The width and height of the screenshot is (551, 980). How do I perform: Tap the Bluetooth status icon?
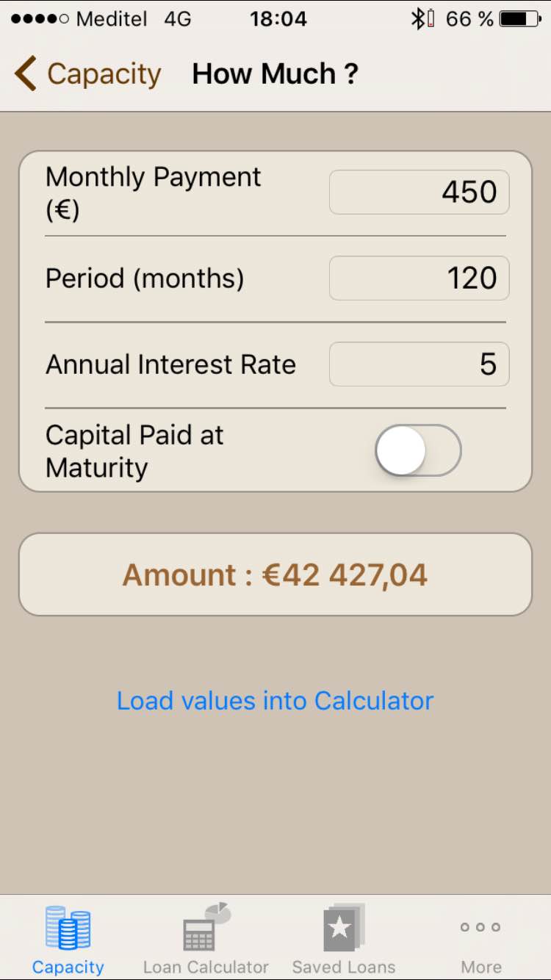point(417,19)
